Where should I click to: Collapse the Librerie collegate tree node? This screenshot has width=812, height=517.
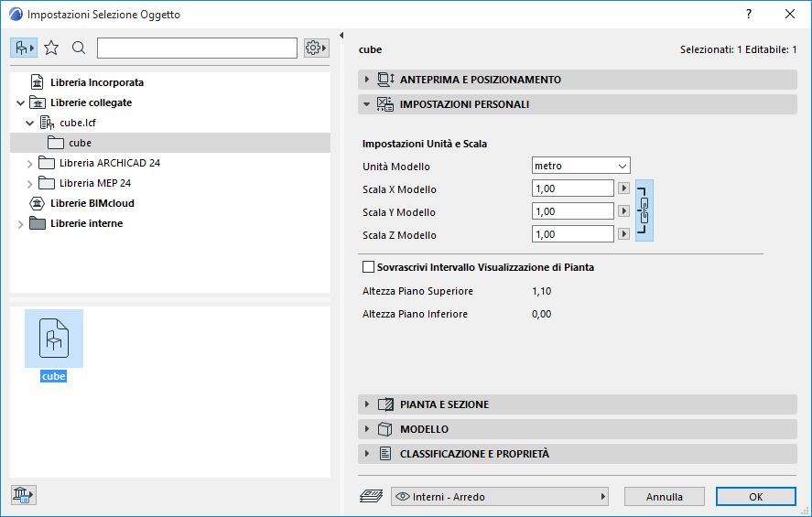click(x=21, y=103)
